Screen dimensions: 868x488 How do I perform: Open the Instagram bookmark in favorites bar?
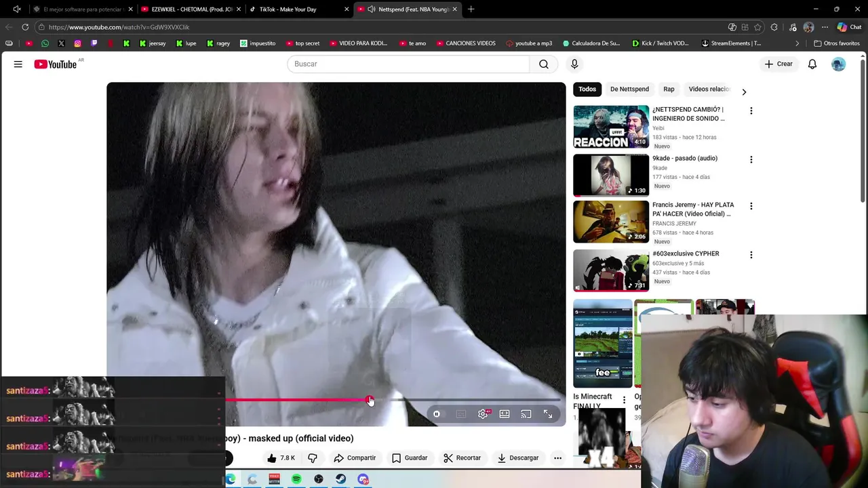coord(77,43)
